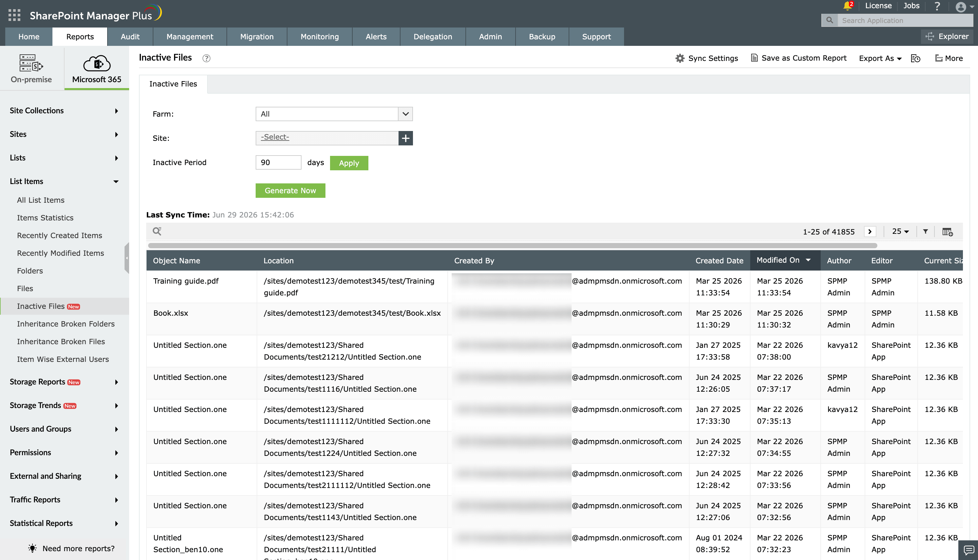The width and height of the screenshot is (978, 560).
Task: Change rows per page dropdown showing 25
Action: tap(900, 231)
